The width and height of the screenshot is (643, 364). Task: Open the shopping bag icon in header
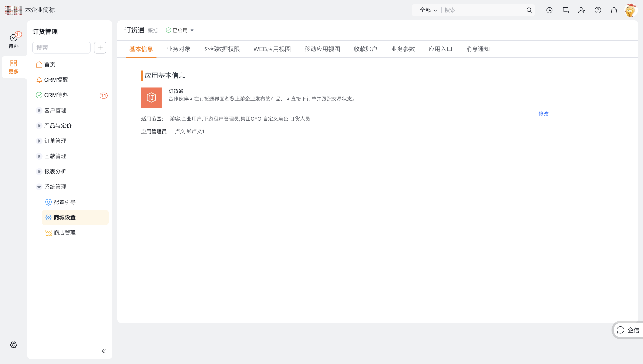click(x=614, y=10)
